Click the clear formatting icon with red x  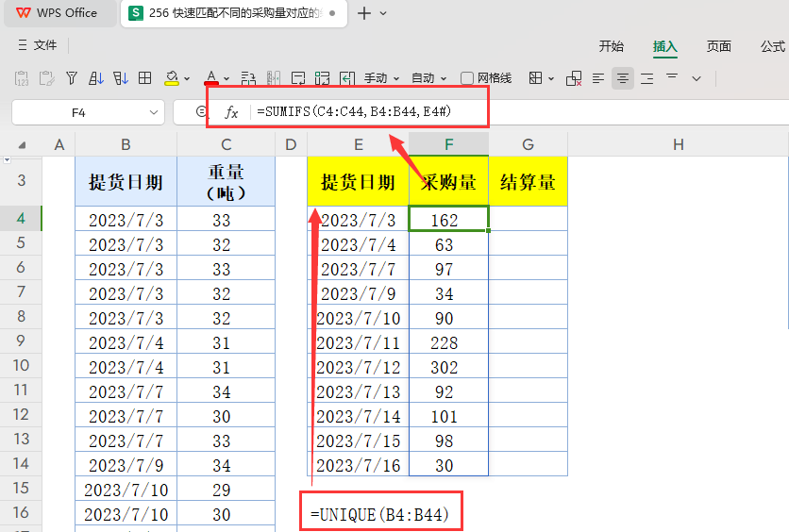[574, 78]
